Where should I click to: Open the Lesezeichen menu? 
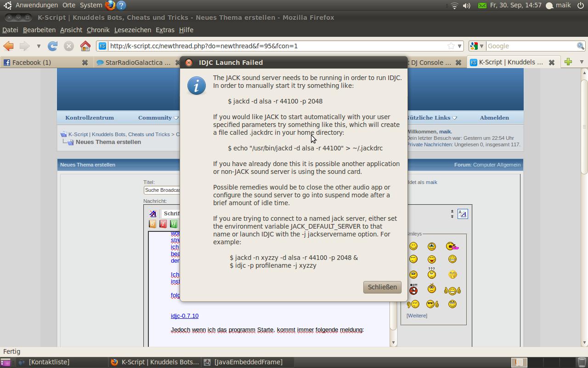pos(132,30)
